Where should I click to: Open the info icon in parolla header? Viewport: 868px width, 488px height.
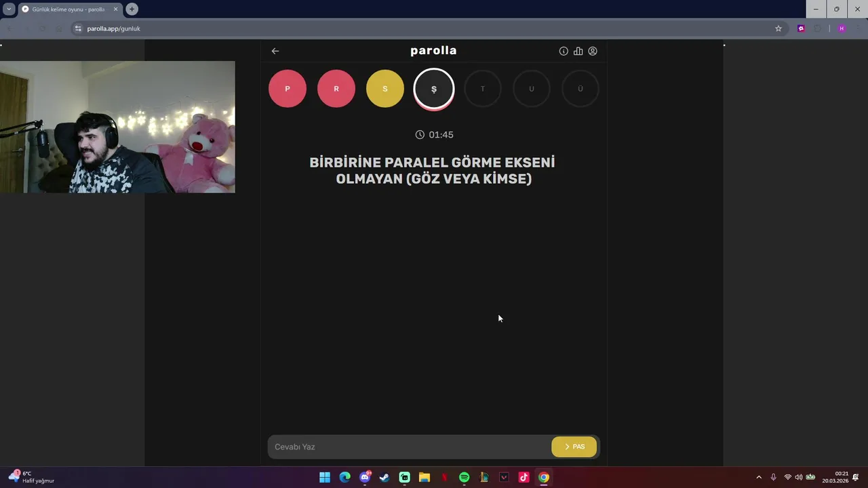(x=564, y=51)
